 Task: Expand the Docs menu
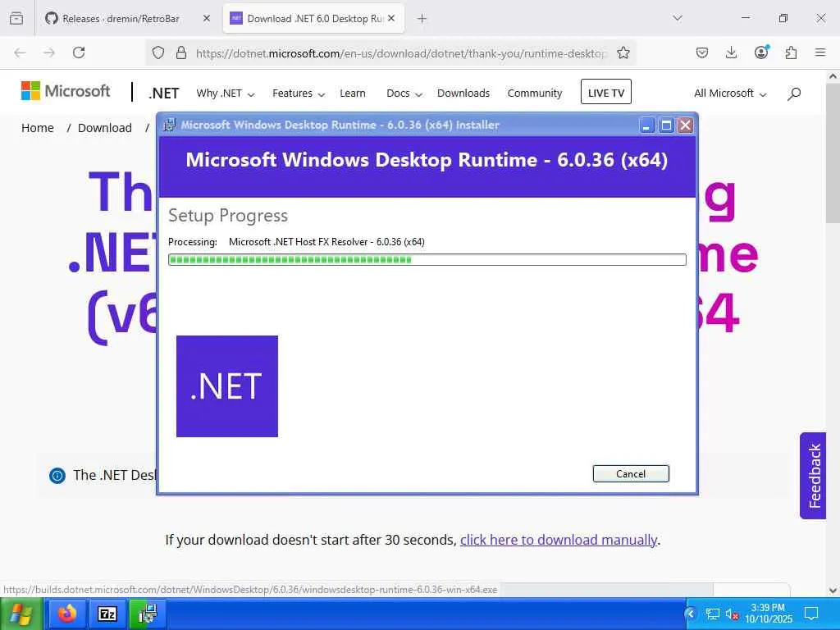(404, 94)
